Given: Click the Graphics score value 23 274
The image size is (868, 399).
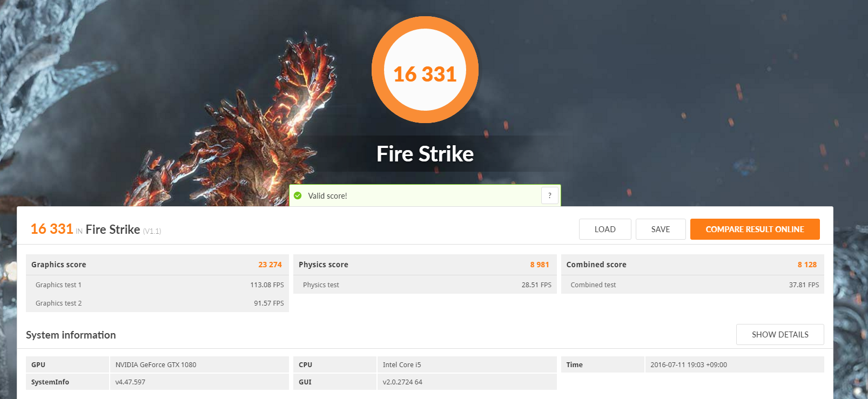Looking at the screenshot, I should coord(270,265).
